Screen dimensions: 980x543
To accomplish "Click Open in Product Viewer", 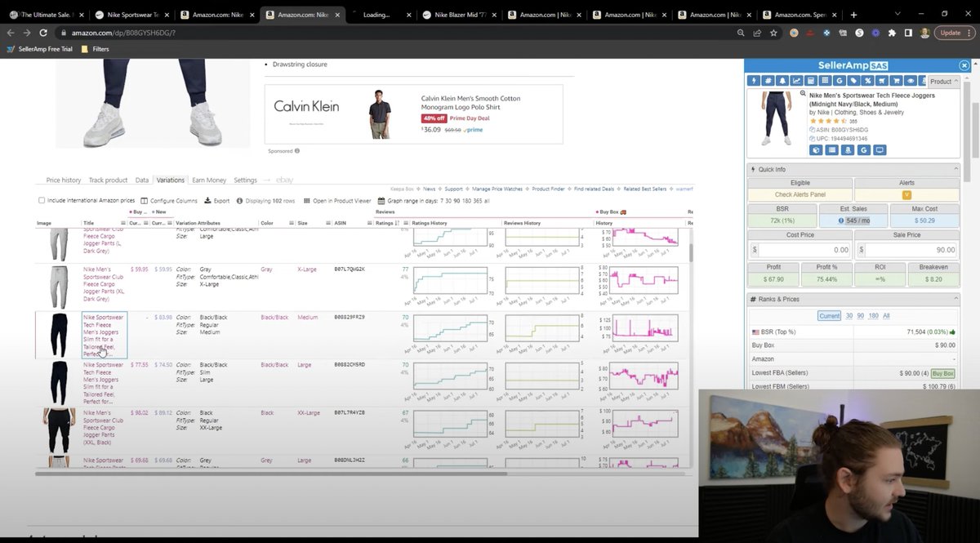I will tap(336, 201).
